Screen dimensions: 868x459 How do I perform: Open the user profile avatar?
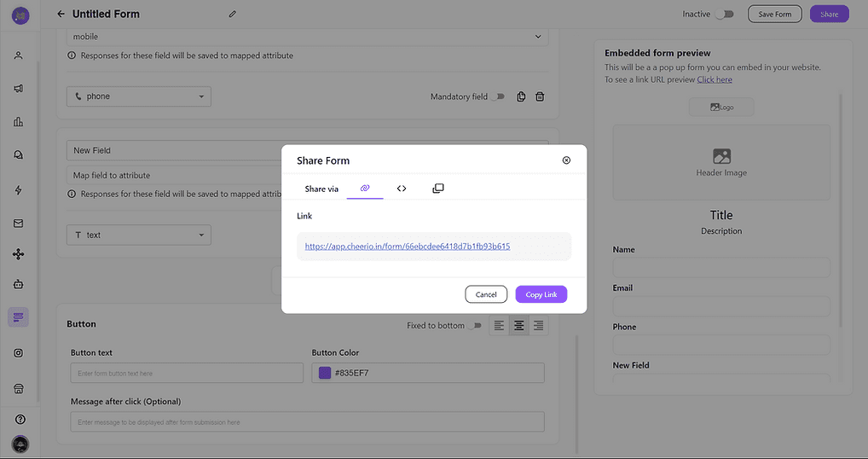pyautogui.click(x=20, y=444)
